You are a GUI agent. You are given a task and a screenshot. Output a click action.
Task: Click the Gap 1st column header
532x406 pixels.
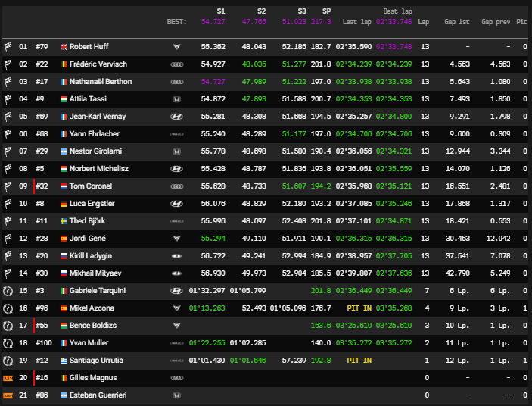click(x=457, y=22)
